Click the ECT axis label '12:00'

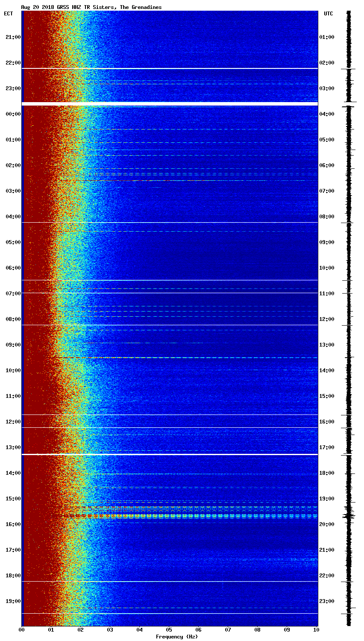(13, 422)
